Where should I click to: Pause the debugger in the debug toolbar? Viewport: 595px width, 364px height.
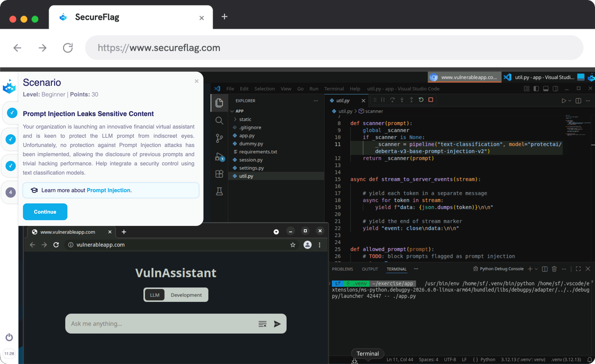(x=382, y=100)
